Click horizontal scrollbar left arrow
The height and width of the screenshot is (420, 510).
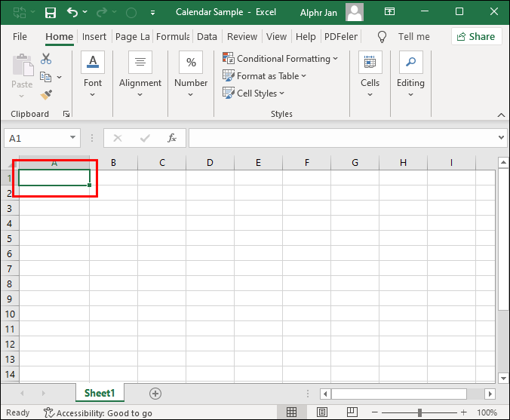point(325,394)
